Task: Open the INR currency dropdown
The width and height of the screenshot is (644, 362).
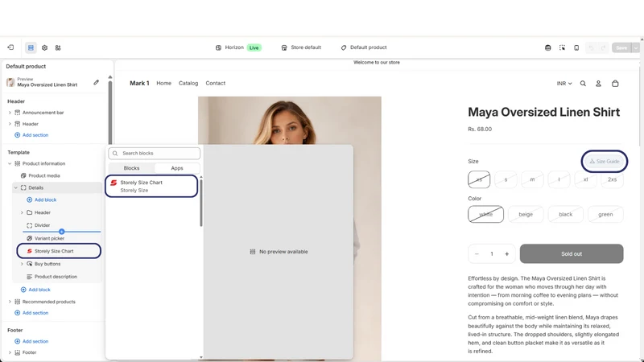Action: pos(564,84)
